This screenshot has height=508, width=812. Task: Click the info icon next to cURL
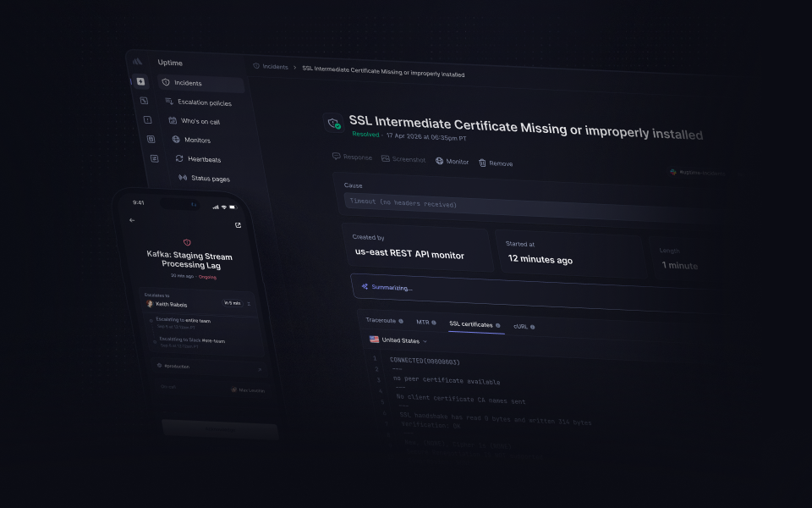[x=532, y=327]
